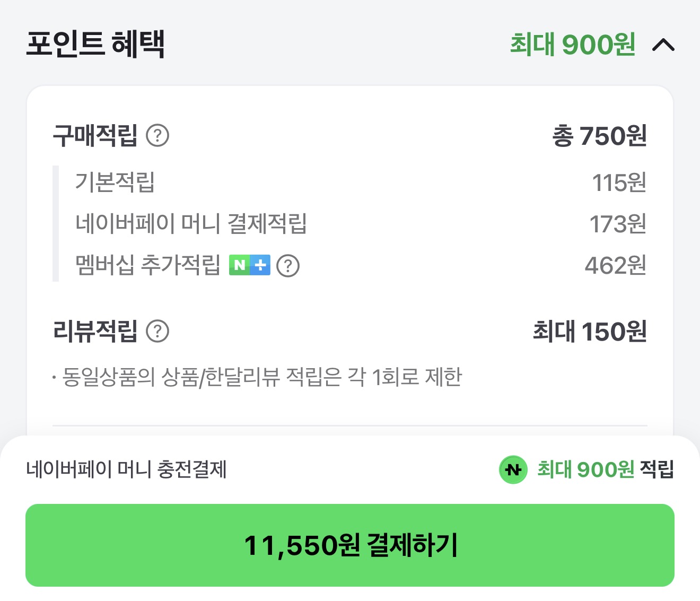Open the 멤버십 추가적립 help icon

point(288,265)
